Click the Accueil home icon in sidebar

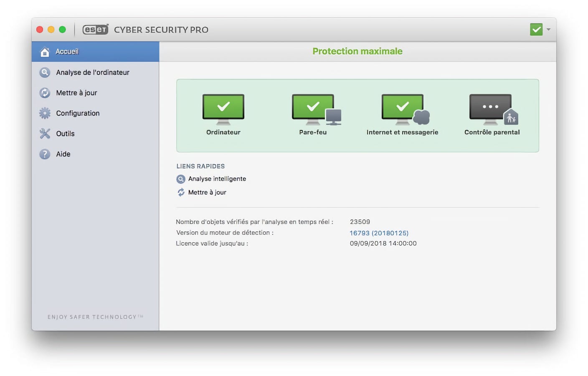point(45,52)
